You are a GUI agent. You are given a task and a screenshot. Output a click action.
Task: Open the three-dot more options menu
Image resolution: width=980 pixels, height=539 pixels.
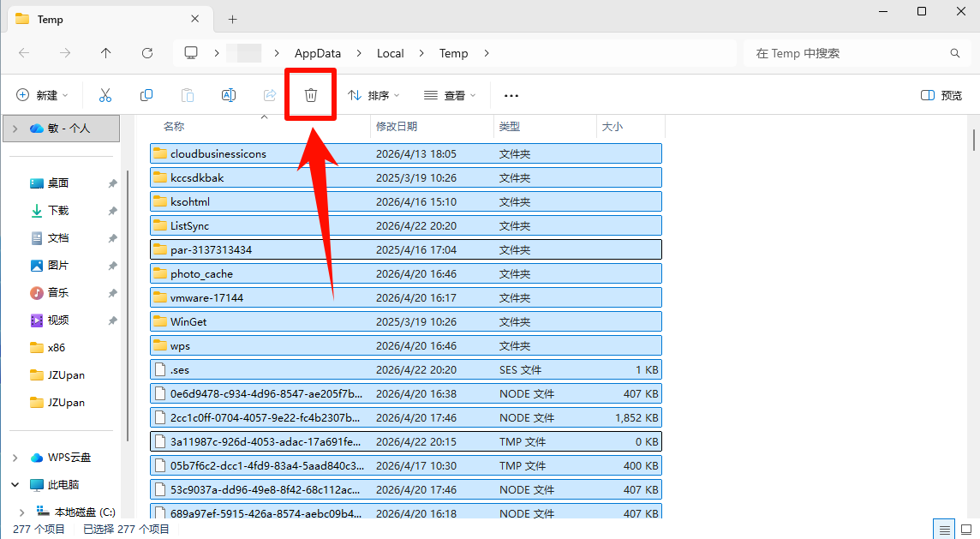click(x=511, y=96)
